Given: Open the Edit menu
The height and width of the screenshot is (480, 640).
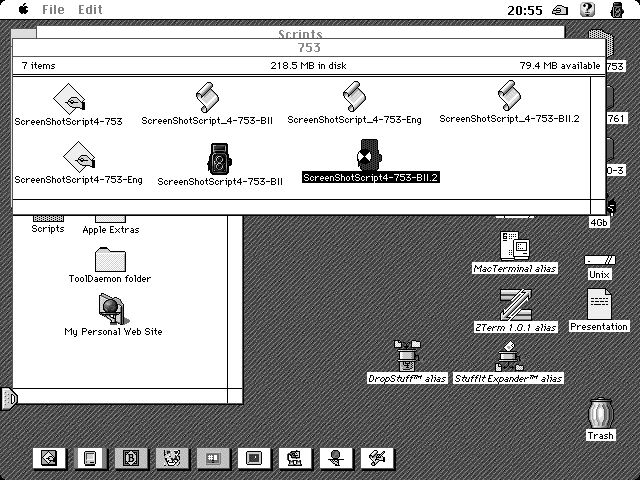Looking at the screenshot, I should [90, 9].
